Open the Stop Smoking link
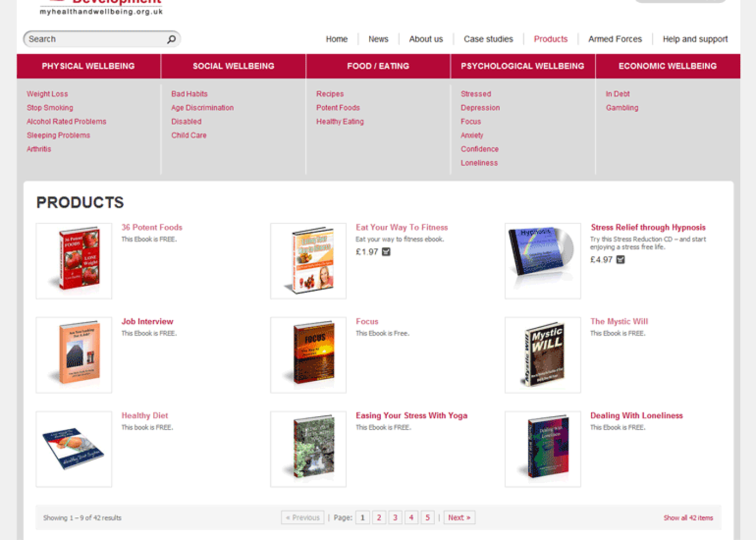This screenshot has width=756, height=540. pyautogui.click(x=50, y=108)
